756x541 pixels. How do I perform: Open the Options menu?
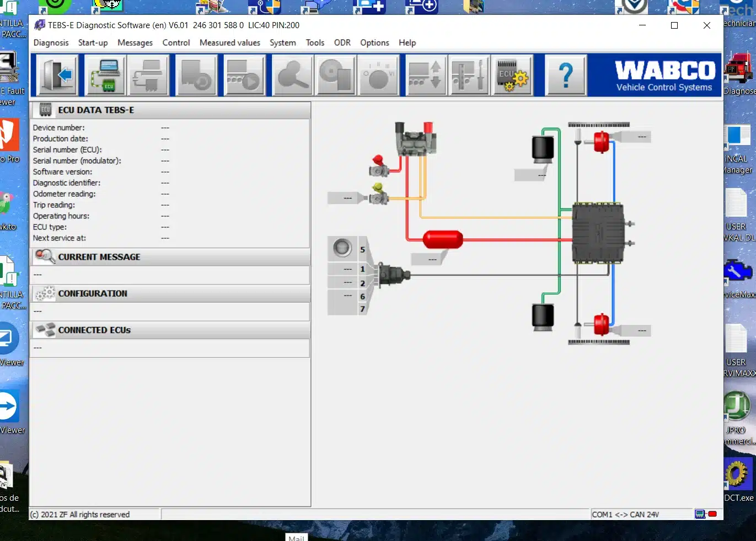(x=374, y=42)
